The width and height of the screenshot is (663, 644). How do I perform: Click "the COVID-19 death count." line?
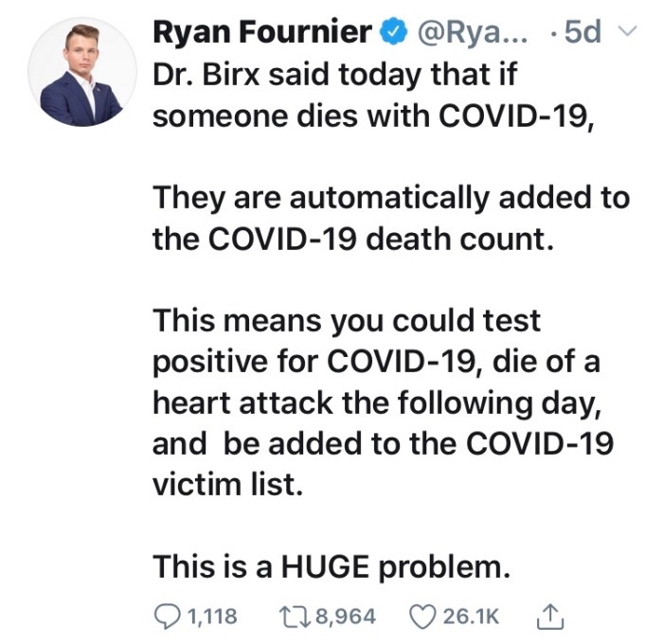pyautogui.click(x=351, y=239)
